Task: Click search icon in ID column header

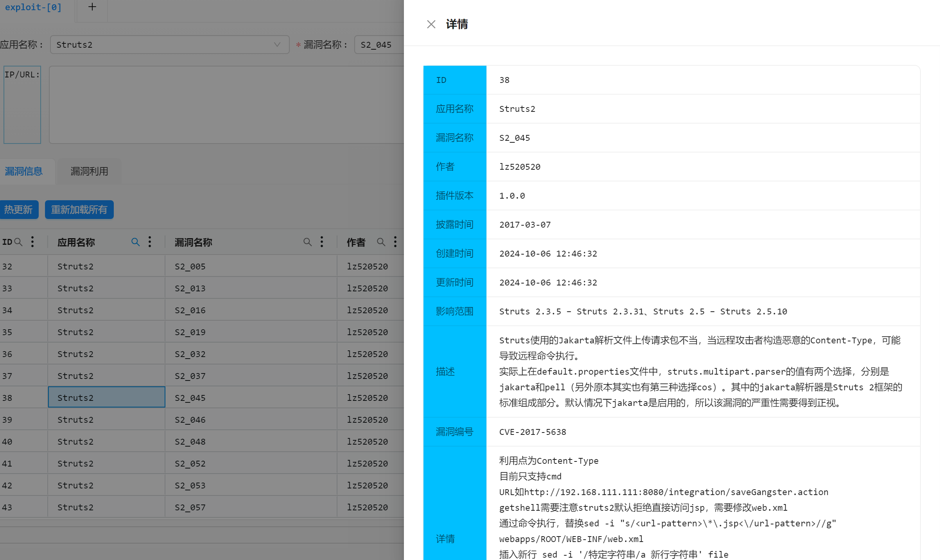Action: pos(18,242)
